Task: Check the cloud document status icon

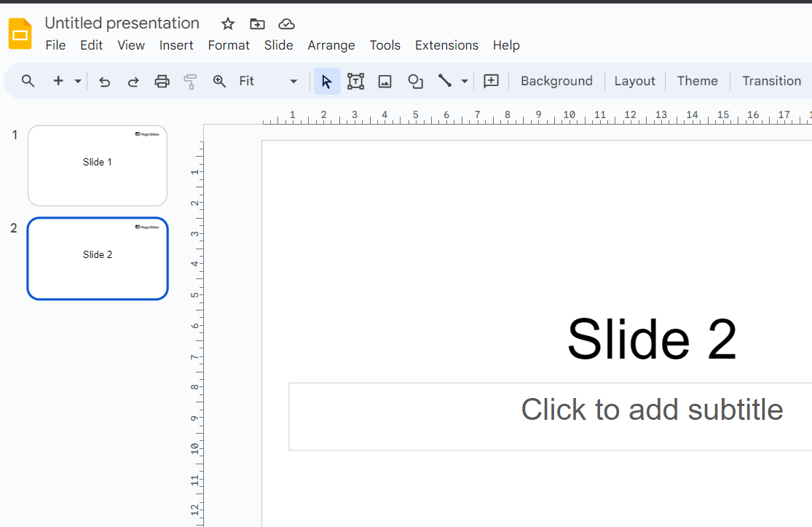Action: pyautogui.click(x=286, y=24)
